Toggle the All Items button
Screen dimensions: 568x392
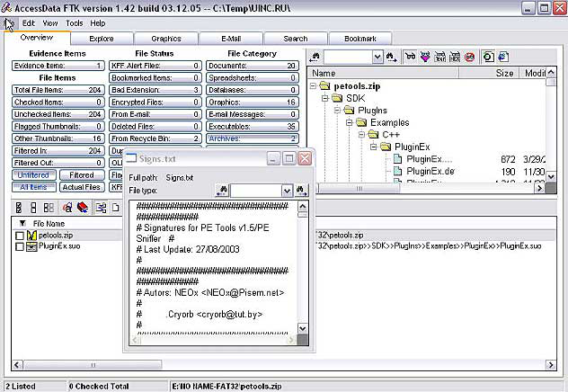(33, 187)
